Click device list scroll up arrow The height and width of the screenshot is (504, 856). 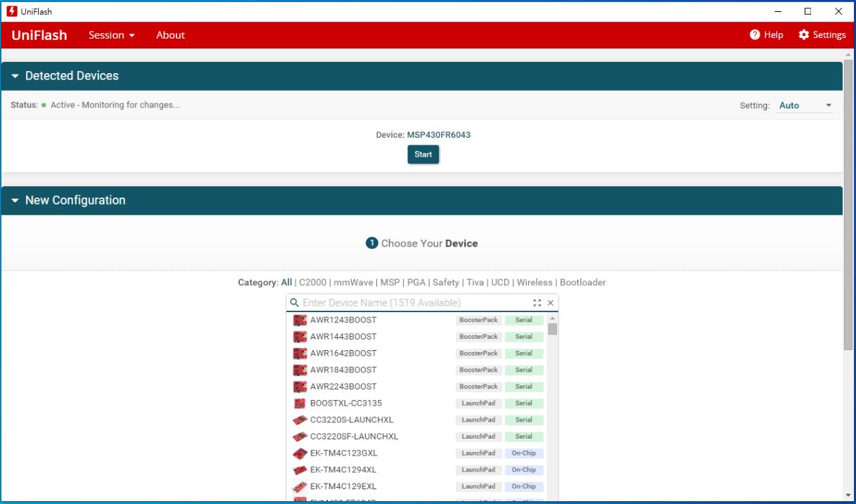coord(552,318)
